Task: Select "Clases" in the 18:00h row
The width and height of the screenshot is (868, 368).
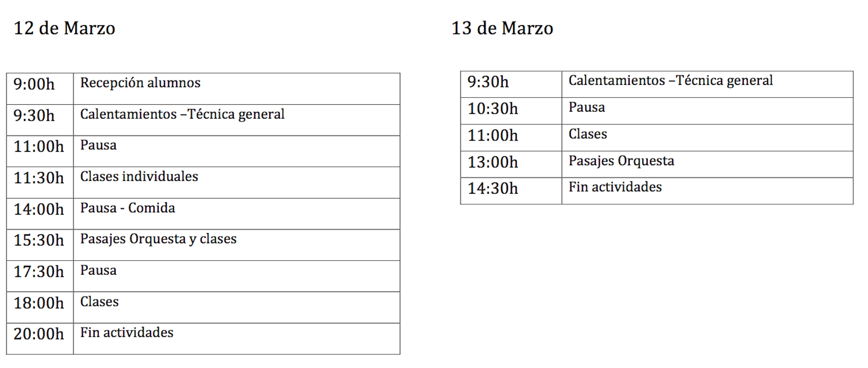Action: [99, 302]
